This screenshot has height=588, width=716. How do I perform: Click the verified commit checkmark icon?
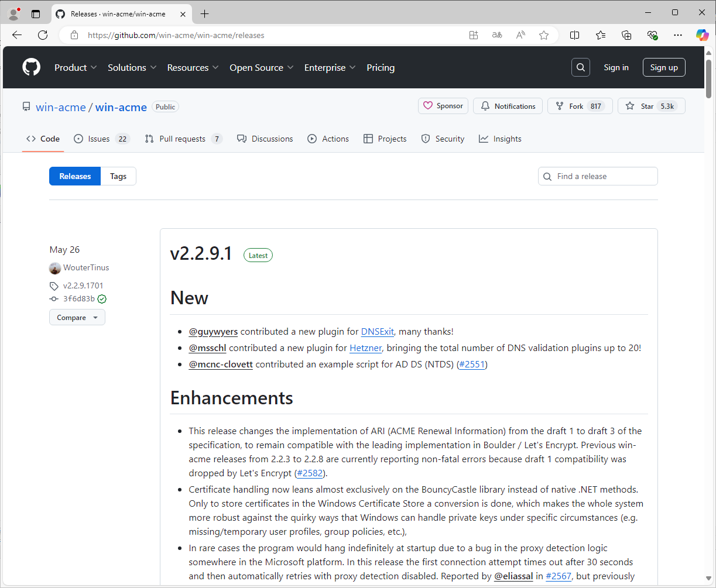pyautogui.click(x=102, y=299)
